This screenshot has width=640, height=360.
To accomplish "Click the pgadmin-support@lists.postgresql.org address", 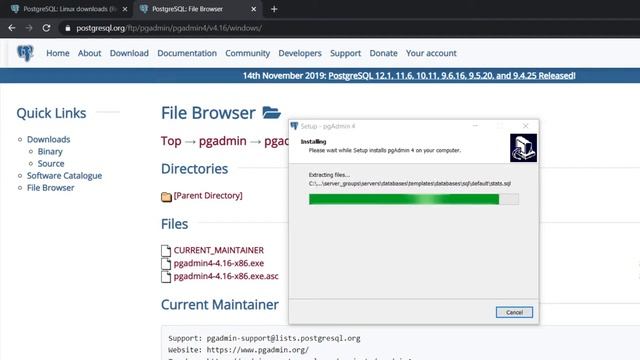I will tap(283, 338).
